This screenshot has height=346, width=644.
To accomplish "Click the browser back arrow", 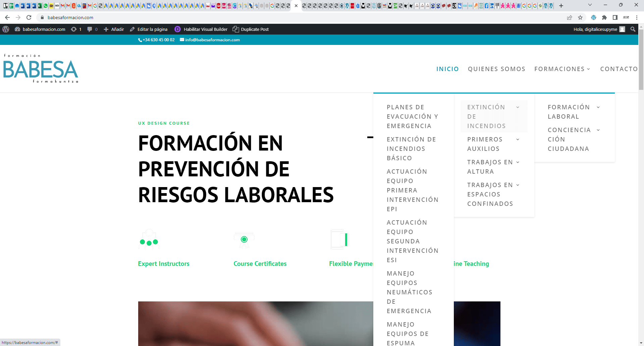I will pos(7,17).
